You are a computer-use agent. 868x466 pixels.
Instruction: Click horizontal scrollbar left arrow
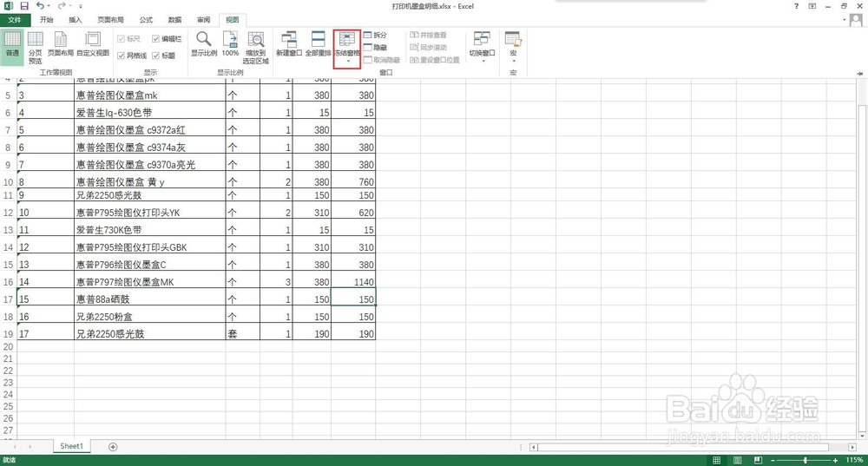(x=533, y=447)
